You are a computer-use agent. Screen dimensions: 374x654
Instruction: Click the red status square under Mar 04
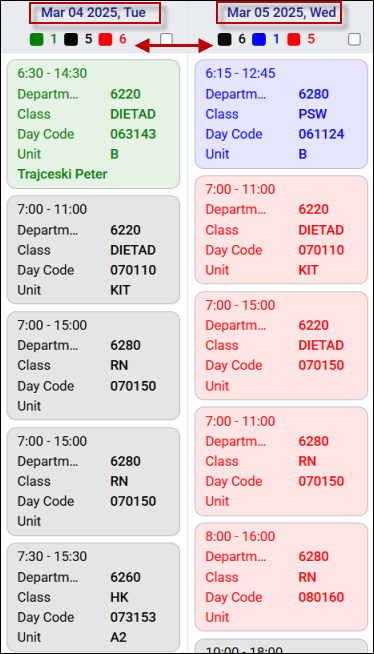105,40
